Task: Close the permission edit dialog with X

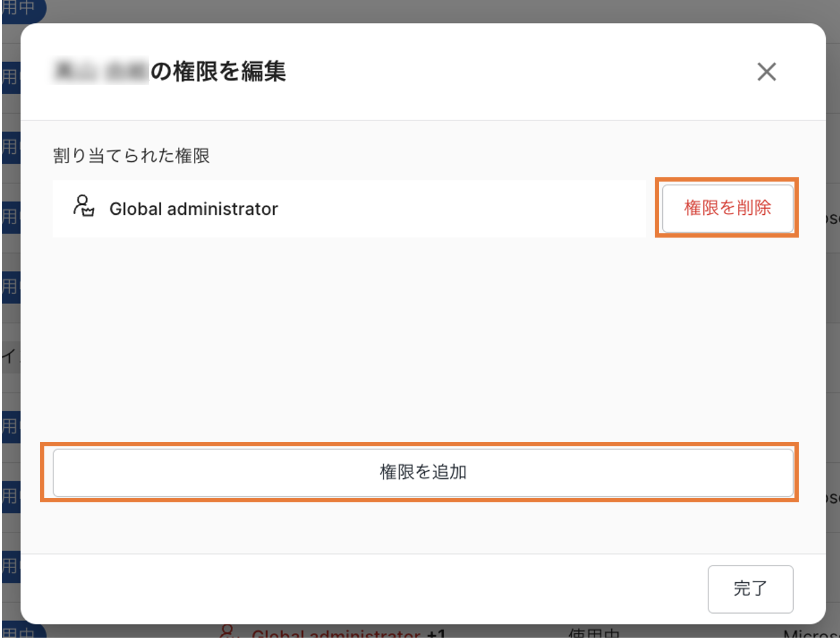Action: [x=766, y=72]
